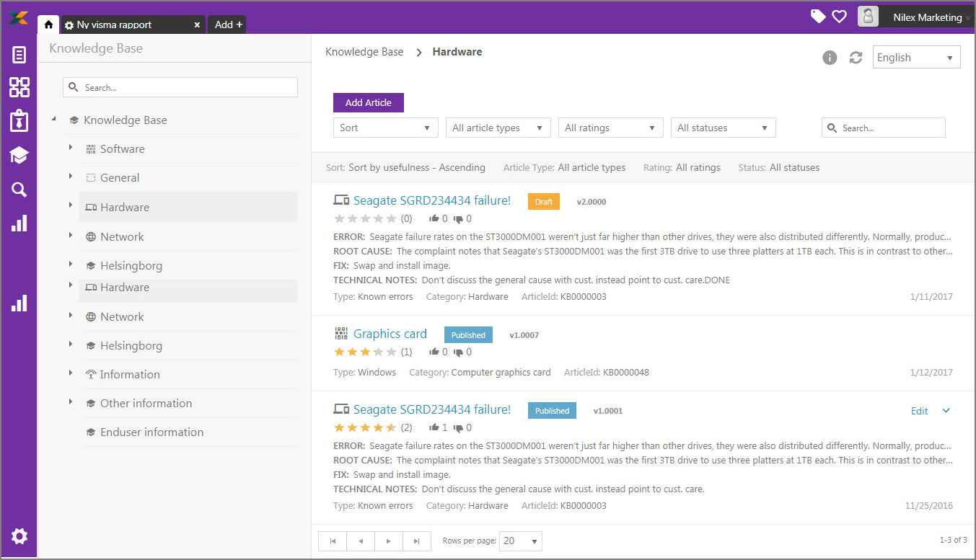This screenshot has width=976, height=560.
Task: Open settings gear in sidebar
Action: pyautogui.click(x=19, y=536)
